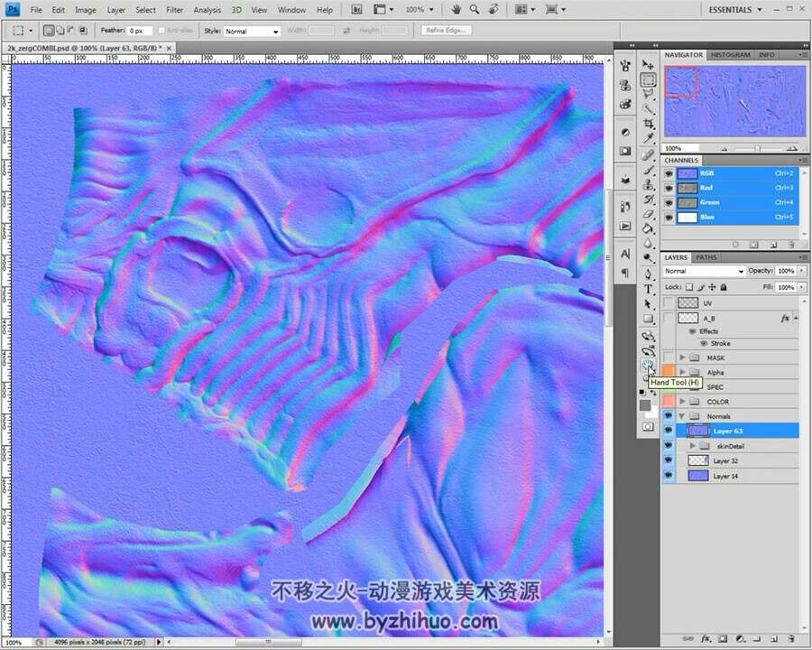812x650 pixels.
Task: Select the 3D Rotate tool
Action: [648, 336]
